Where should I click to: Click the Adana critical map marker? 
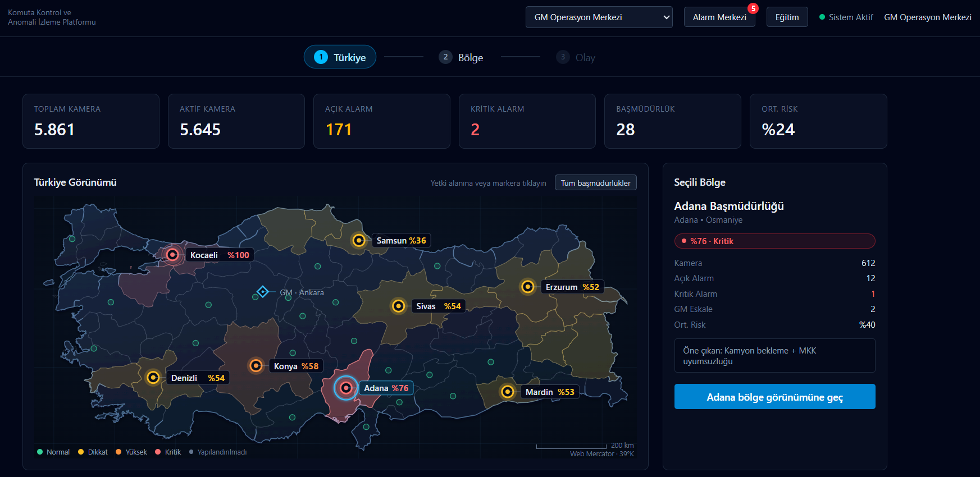tap(346, 388)
